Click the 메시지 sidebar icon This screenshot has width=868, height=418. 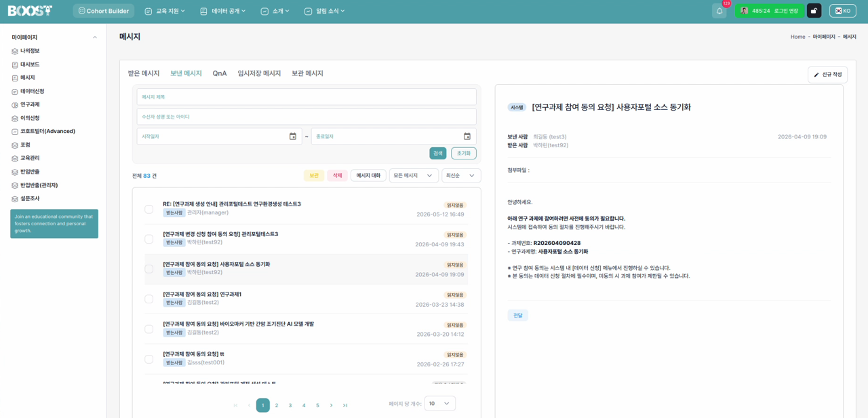pyautogui.click(x=15, y=78)
